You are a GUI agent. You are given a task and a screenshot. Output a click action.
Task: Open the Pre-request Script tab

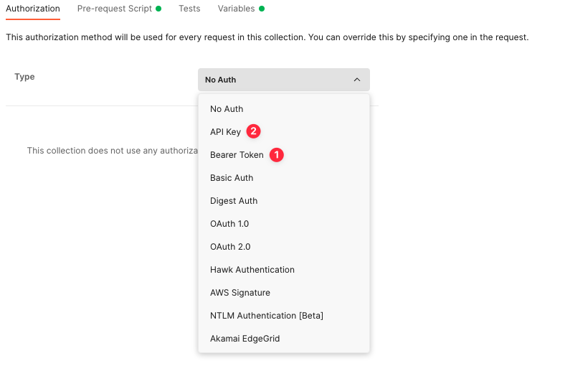click(x=115, y=9)
